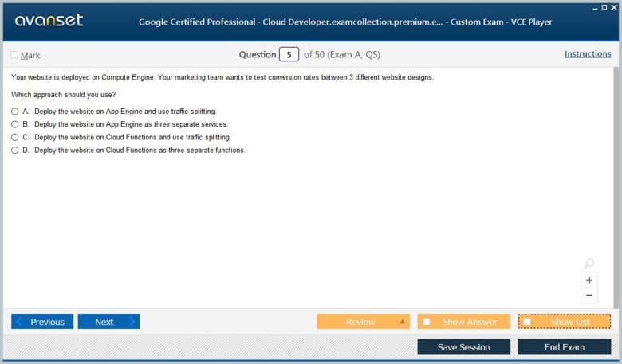This screenshot has height=364, width=622.
Task: Enable the Show List checkbox
Action: click(x=527, y=322)
